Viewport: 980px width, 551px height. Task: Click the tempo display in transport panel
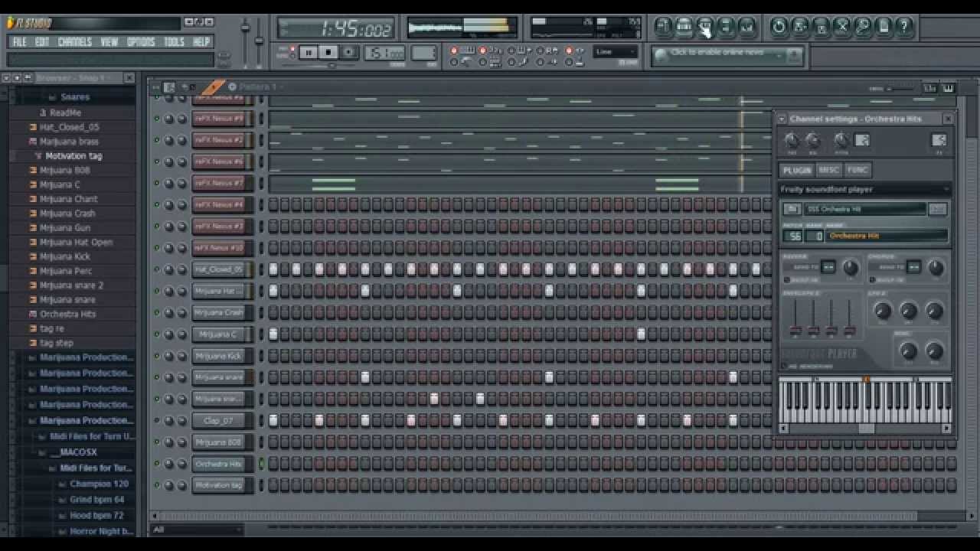pos(384,52)
